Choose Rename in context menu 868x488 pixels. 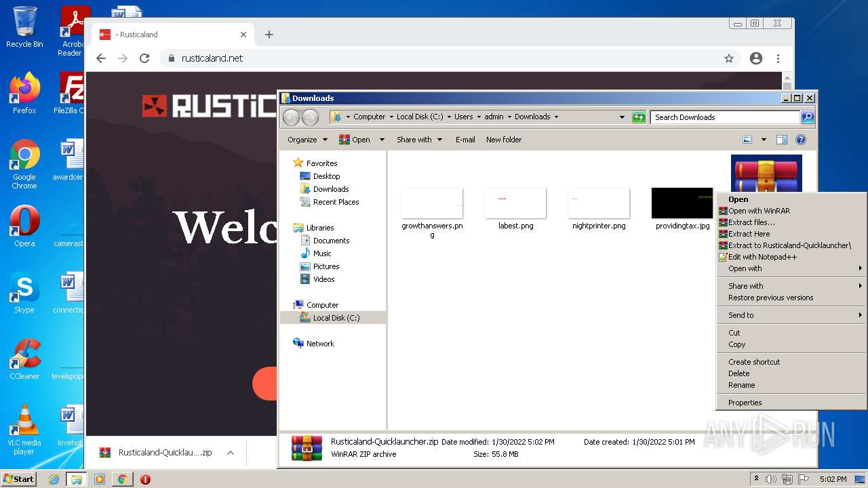[791, 385]
